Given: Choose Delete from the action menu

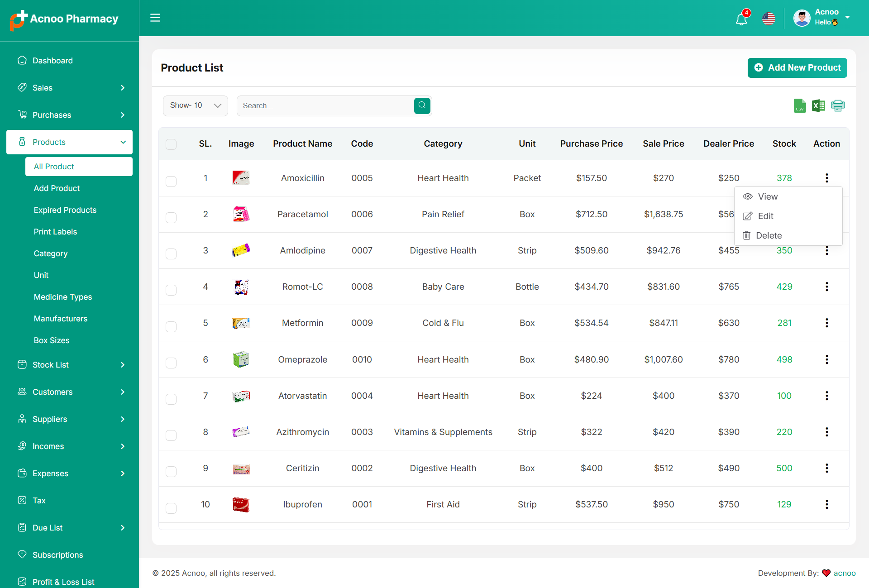Looking at the screenshot, I should coord(768,235).
